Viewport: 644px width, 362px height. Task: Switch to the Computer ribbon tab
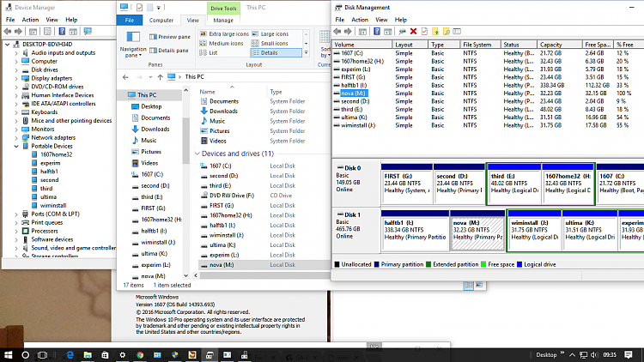161,20
